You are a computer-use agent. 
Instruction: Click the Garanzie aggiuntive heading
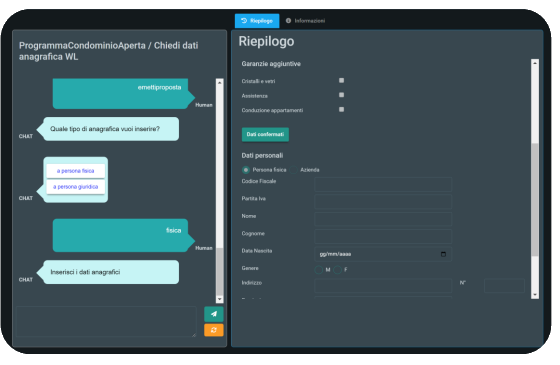coord(271,64)
